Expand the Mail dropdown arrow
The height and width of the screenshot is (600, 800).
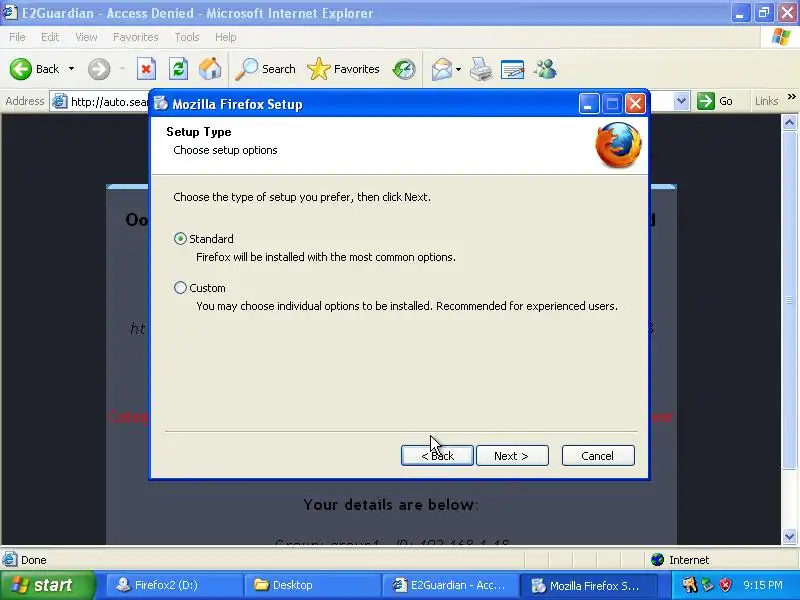[x=458, y=69]
